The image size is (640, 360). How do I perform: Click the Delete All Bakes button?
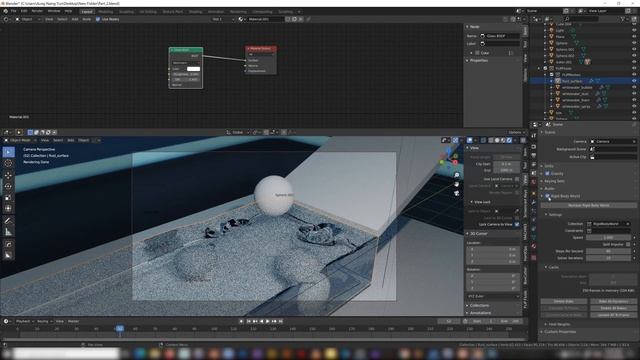[x=613, y=308]
